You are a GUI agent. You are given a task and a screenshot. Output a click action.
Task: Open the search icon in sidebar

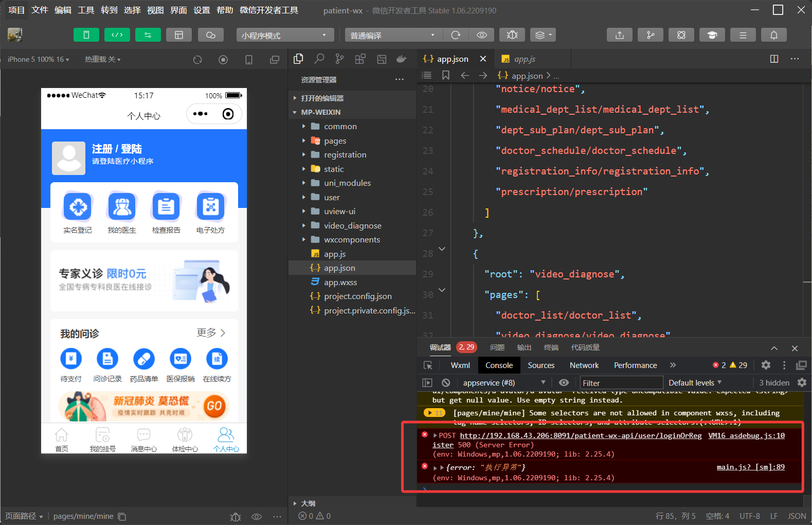319,59
